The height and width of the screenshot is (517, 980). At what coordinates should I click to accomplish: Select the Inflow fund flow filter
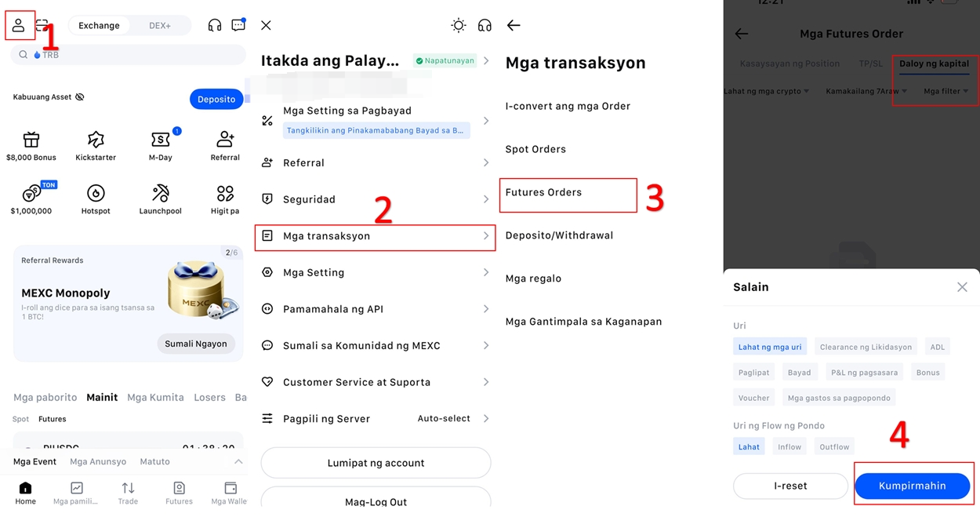coord(789,446)
